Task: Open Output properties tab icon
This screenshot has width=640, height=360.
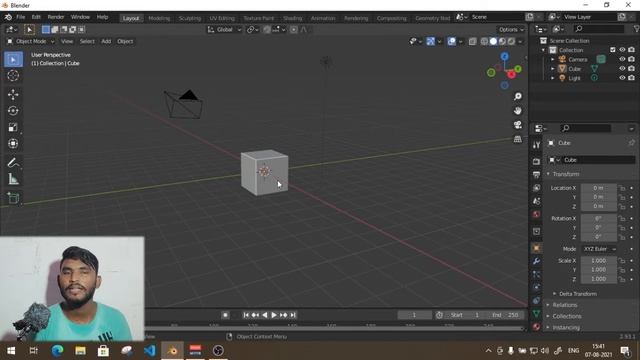Action: (x=536, y=174)
